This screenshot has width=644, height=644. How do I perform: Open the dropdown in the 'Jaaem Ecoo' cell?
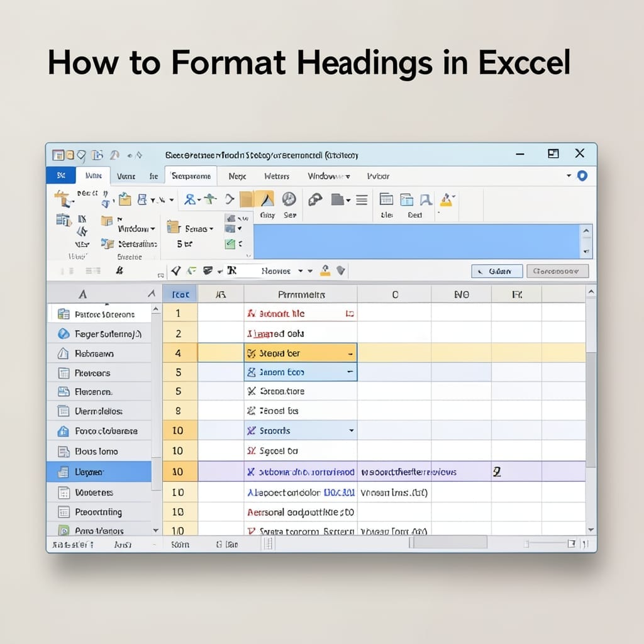tap(350, 371)
